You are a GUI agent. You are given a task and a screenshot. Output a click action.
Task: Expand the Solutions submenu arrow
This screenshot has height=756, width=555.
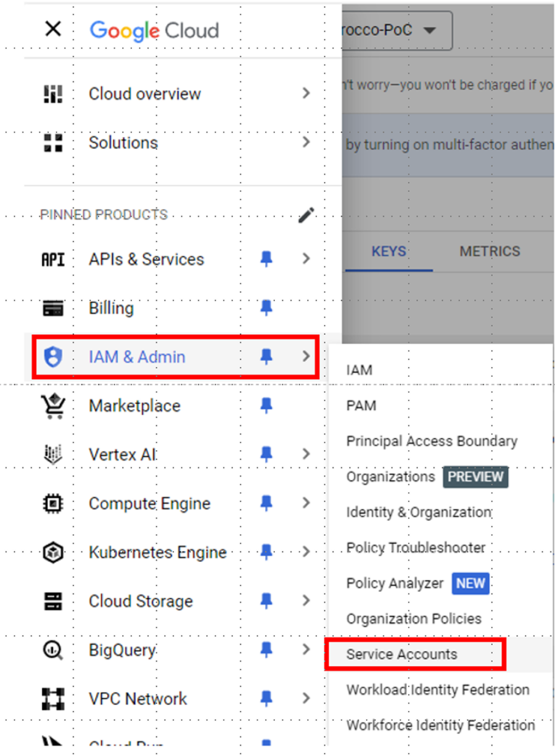pos(306,142)
